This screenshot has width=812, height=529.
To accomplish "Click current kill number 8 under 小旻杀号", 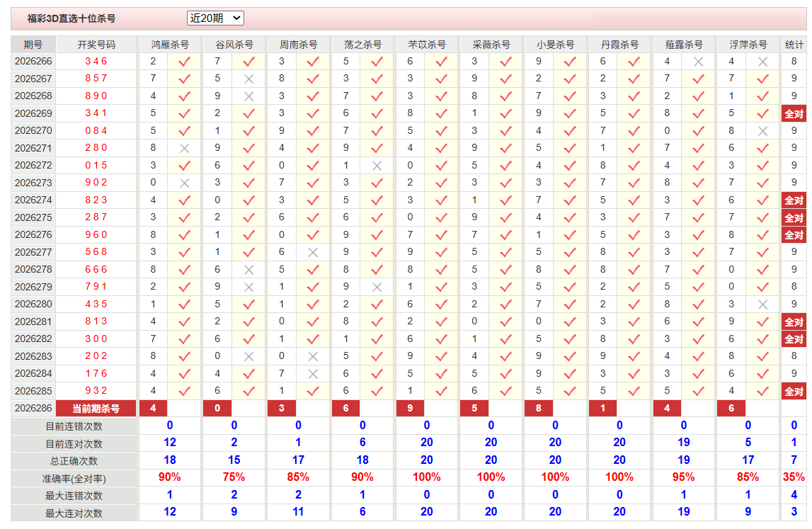I will [x=539, y=409].
